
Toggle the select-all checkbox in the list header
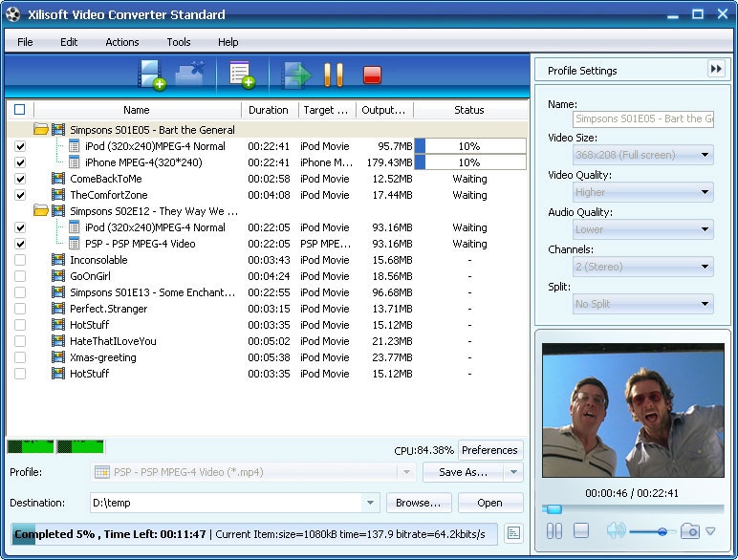coord(20,110)
